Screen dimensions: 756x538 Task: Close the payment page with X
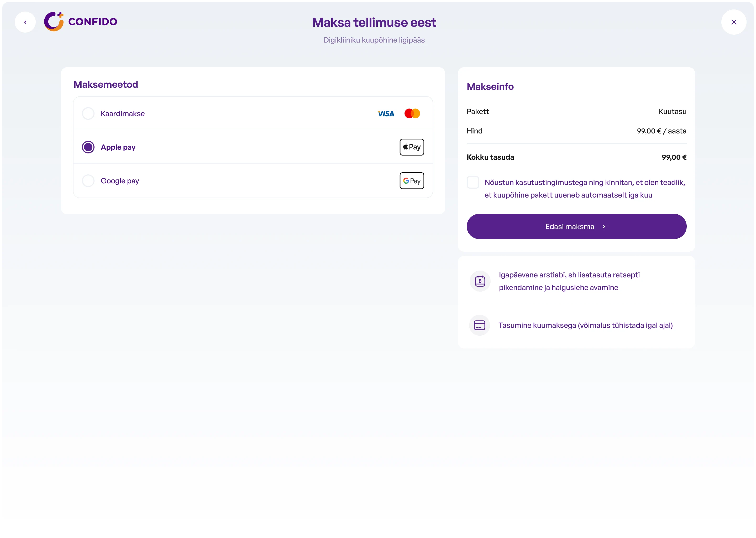pyautogui.click(x=733, y=22)
